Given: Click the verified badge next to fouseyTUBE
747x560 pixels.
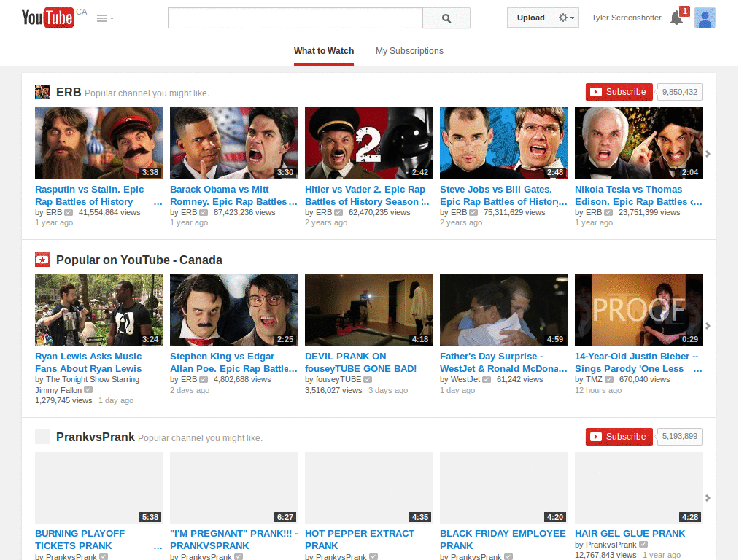Looking at the screenshot, I should pos(368,379).
